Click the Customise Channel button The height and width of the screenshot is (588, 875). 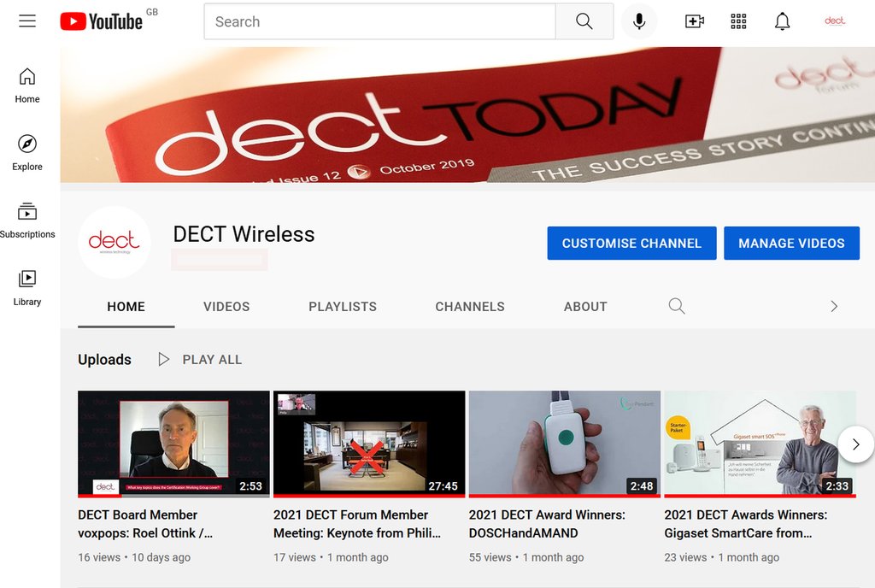click(631, 244)
